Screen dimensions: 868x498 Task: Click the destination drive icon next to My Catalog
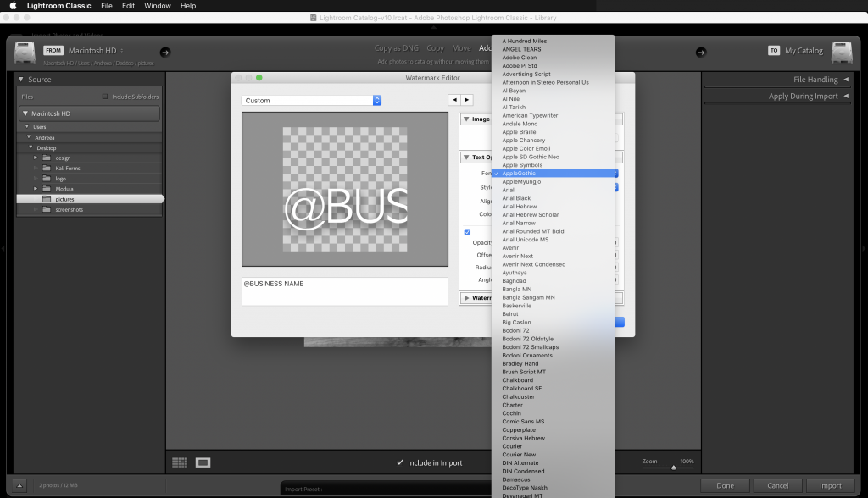[x=841, y=51]
